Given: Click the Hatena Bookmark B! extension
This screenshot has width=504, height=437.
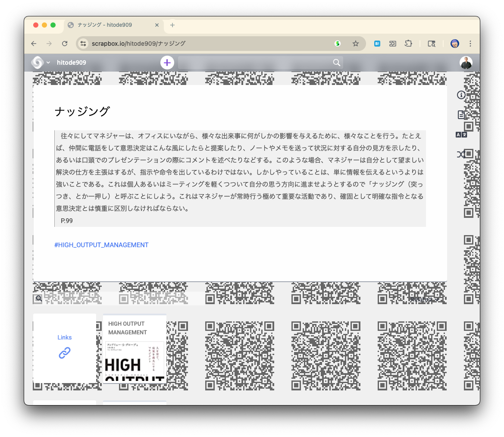Looking at the screenshot, I should click(x=377, y=44).
